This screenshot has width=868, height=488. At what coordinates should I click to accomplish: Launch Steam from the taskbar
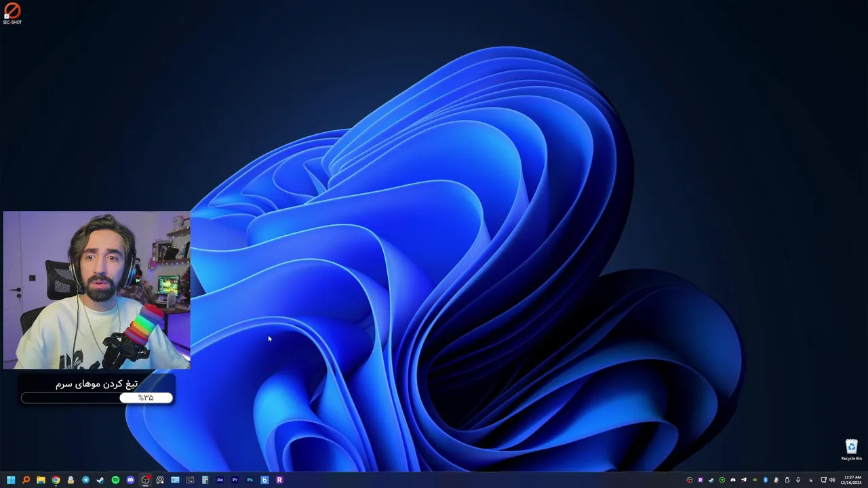(100, 480)
